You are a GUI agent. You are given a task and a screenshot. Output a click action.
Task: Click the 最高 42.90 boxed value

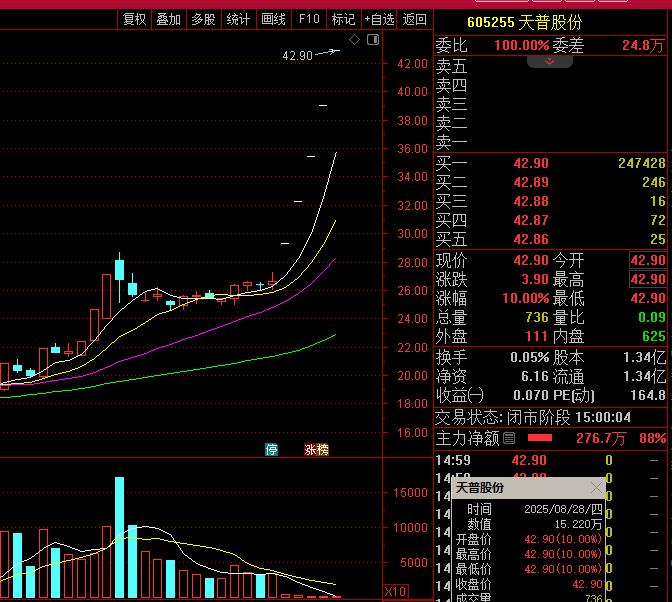pyautogui.click(x=648, y=279)
